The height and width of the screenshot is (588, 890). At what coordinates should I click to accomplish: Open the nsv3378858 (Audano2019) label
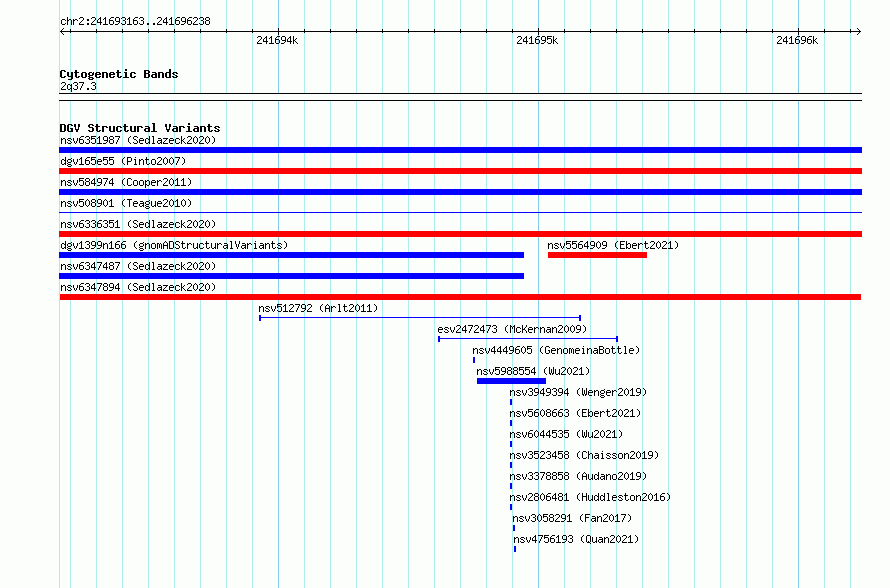[578, 476]
